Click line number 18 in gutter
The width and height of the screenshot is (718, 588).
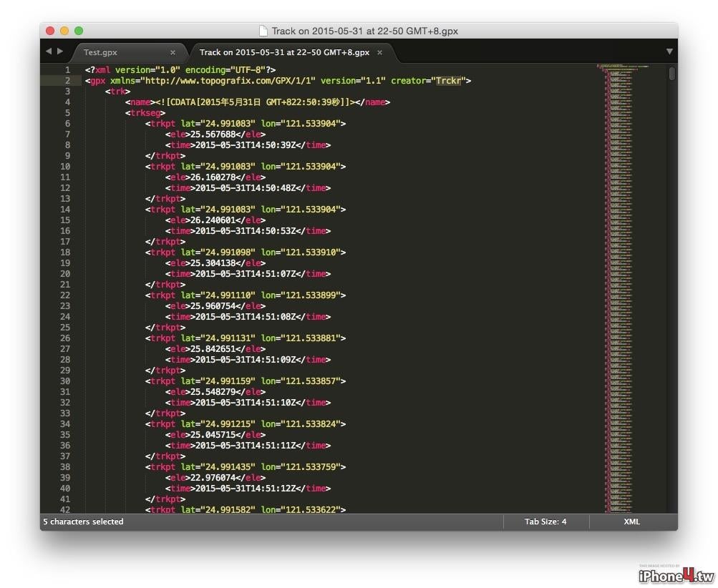[65, 252]
